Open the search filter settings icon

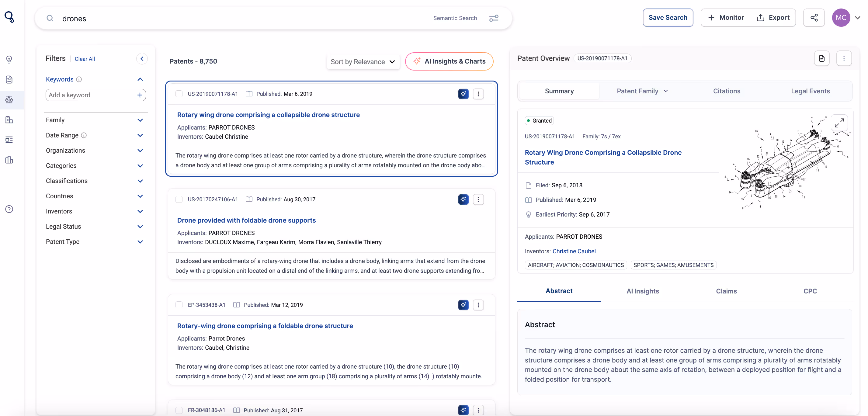[494, 18]
